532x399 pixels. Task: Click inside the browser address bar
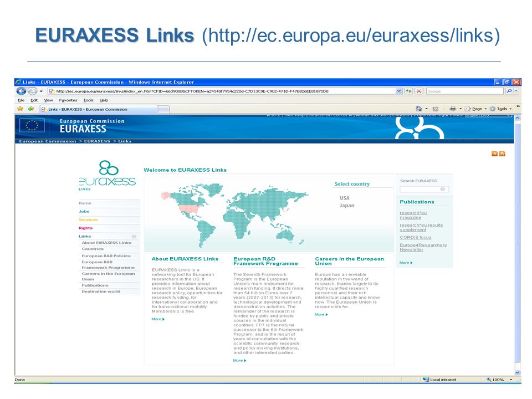(x=222, y=91)
